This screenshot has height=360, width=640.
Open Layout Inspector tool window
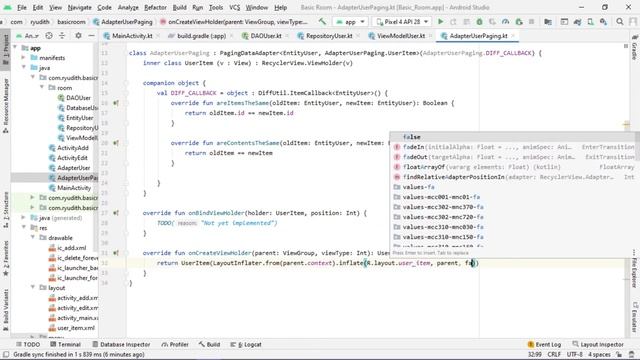point(598,344)
